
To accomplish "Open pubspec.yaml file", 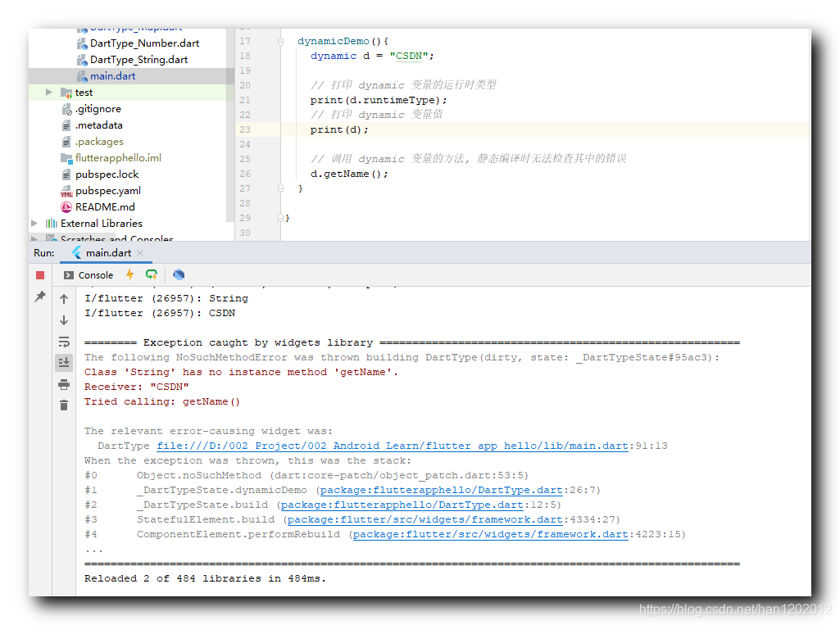I will (107, 191).
